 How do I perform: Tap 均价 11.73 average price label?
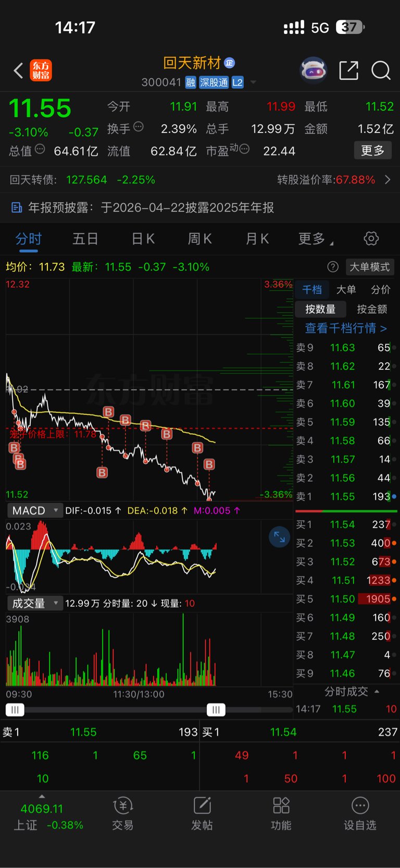35,267
